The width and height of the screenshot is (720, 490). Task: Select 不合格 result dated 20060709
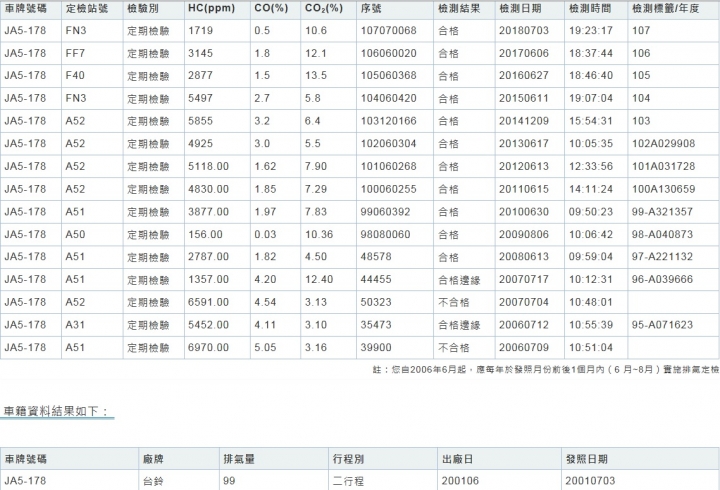click(x=454, y=347)
